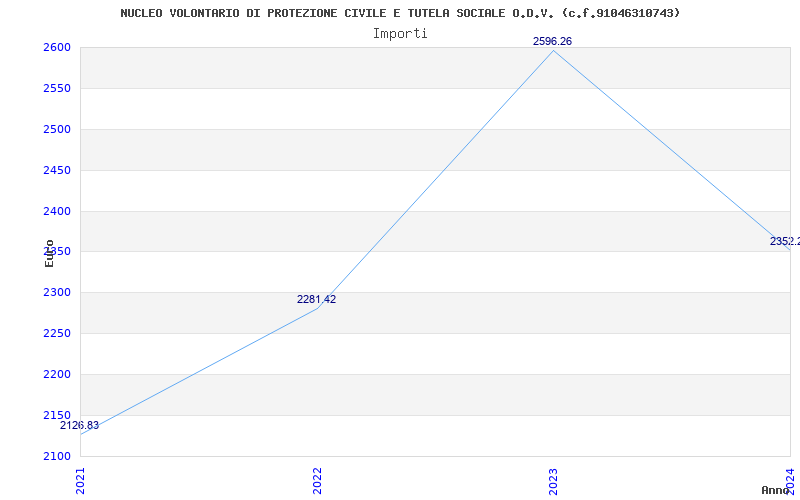Select the 2021 x-axis label
This screenshot has width=800, height=500.
pos(81,481)
